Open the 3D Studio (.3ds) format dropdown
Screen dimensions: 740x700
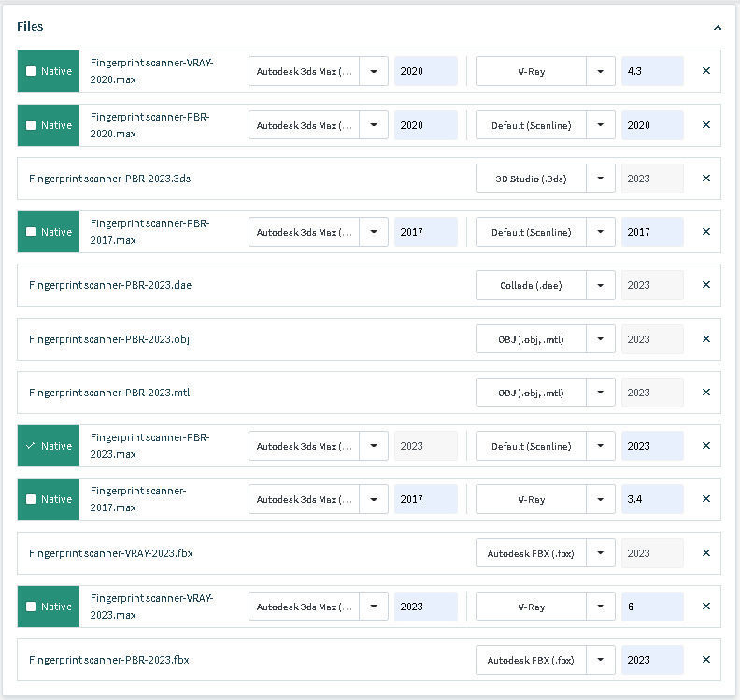pyautogui.click(x=601, y=179)
